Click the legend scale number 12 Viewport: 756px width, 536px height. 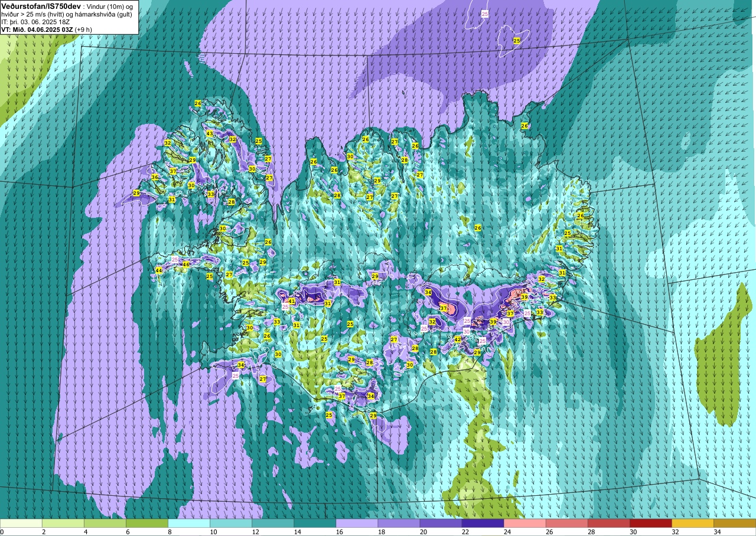[255, 532]
